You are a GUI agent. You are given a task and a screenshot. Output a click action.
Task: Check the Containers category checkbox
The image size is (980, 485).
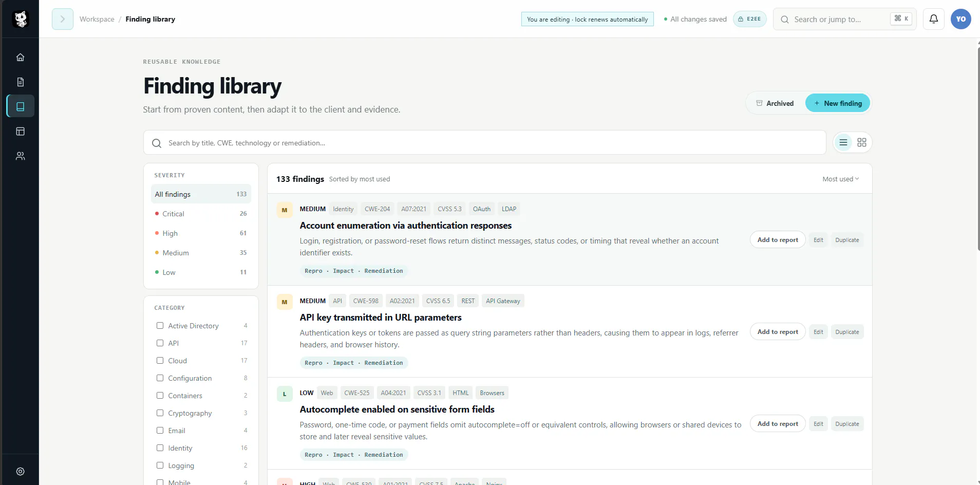(x=160, y=395)
